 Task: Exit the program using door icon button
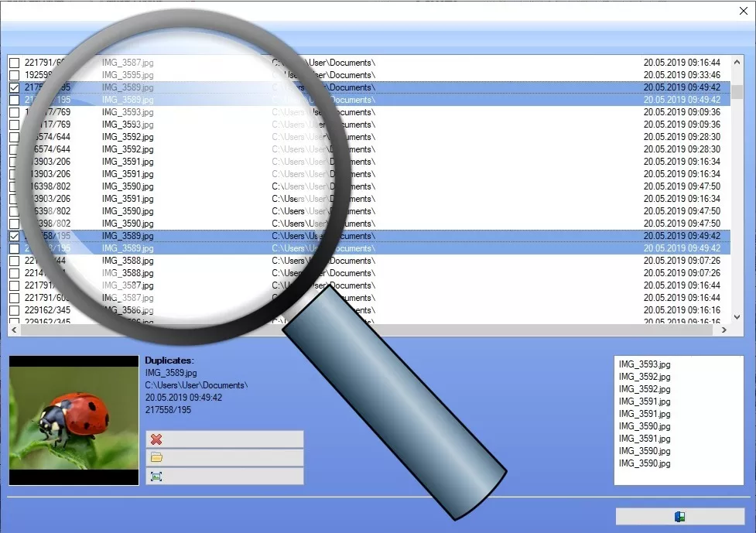(x=678, y=516)
